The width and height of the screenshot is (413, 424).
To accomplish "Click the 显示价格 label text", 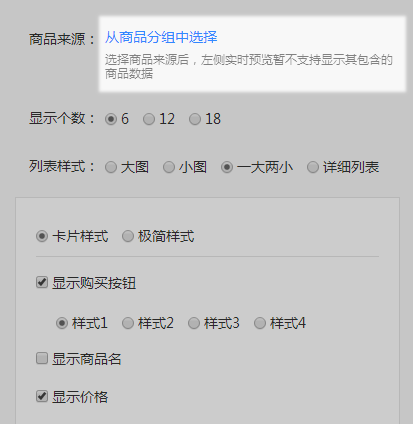I will (80, 397).
